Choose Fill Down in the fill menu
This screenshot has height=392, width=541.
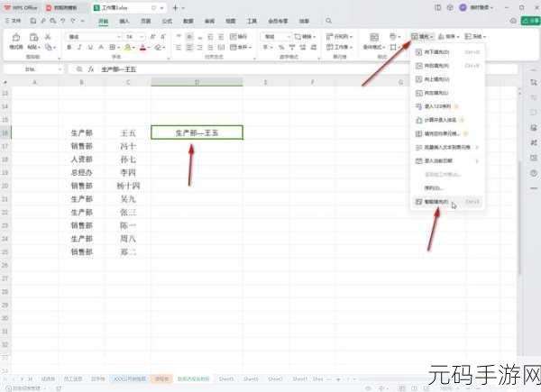[x=447, y=52]
